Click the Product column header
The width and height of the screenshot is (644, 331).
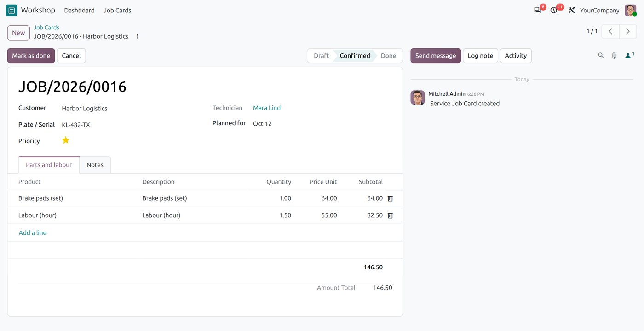coord(29,182)
